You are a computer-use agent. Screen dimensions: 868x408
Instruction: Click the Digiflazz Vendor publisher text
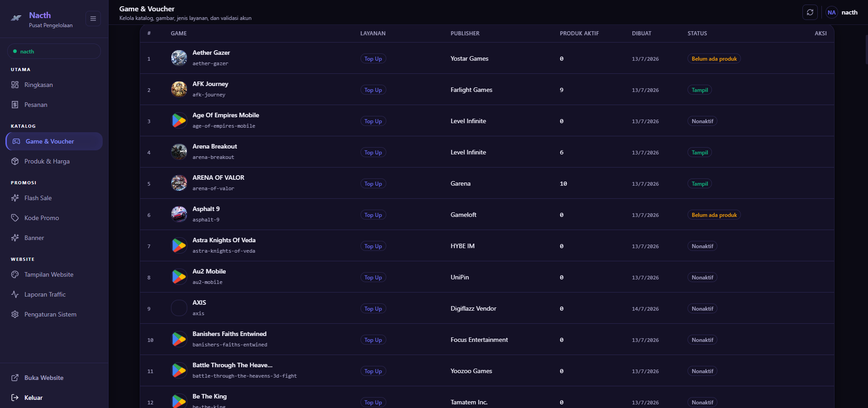point(473,308)
